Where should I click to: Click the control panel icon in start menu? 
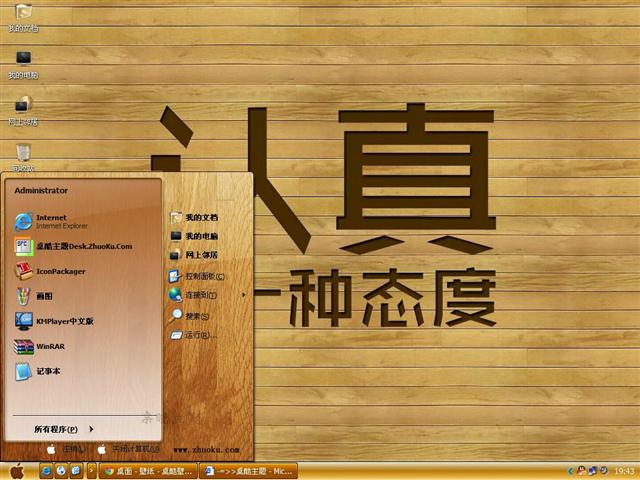click(x=176, y=276)
